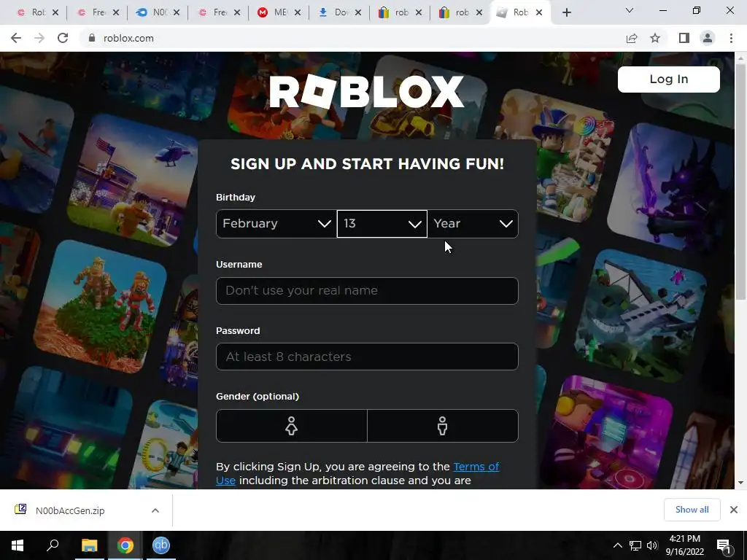Open the Windows Start menu
The width and height of the screenshot is (747, 560).
[x=18, y=545]
